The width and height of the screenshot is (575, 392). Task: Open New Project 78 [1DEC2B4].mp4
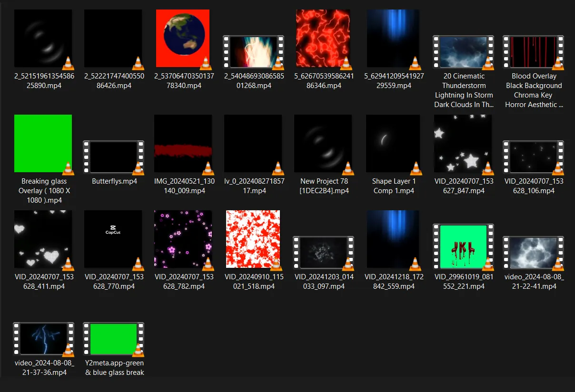(323, 143)
